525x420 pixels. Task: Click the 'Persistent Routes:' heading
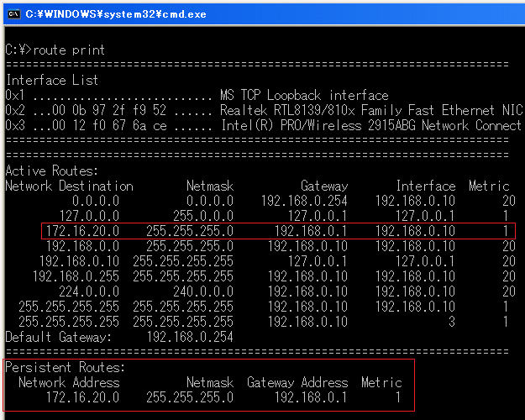pyautogui.click(x=66, y=367)
